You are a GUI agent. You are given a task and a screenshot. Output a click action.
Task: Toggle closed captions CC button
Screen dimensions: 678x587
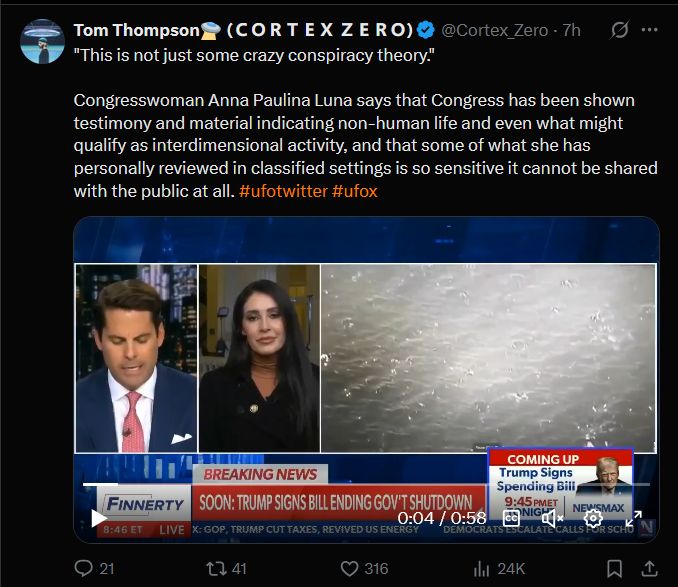click(511, 517)
